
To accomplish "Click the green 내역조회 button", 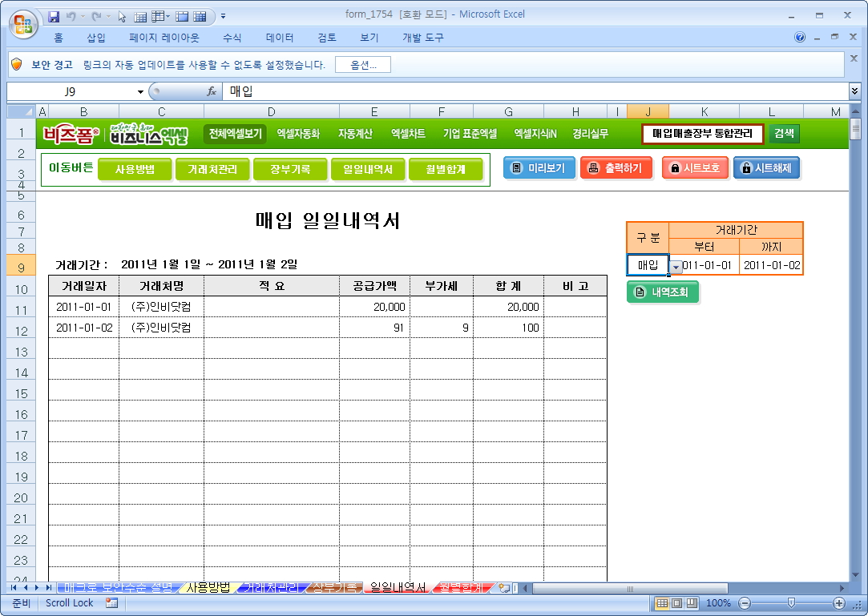I will tap(663, 292).
